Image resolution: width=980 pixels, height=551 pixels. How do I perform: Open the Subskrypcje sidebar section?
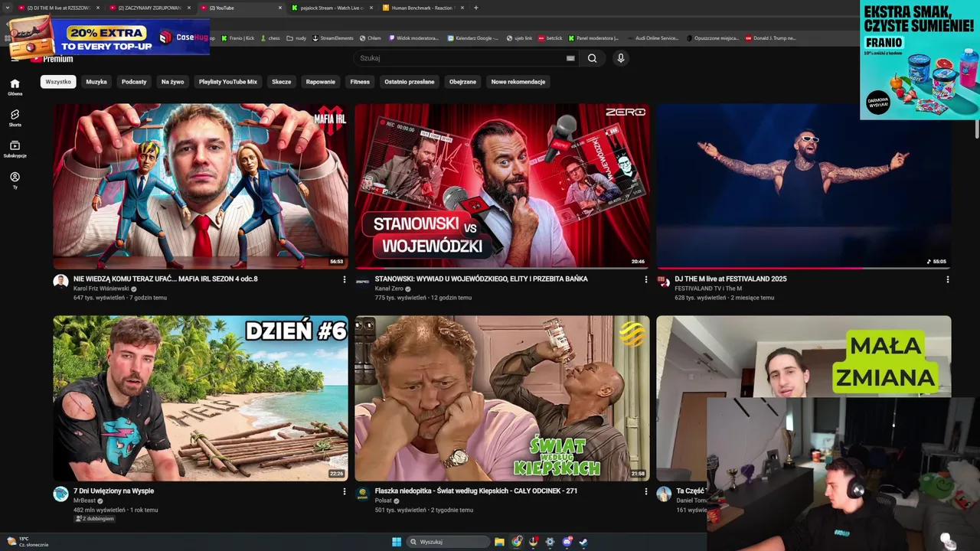[15, 149]
